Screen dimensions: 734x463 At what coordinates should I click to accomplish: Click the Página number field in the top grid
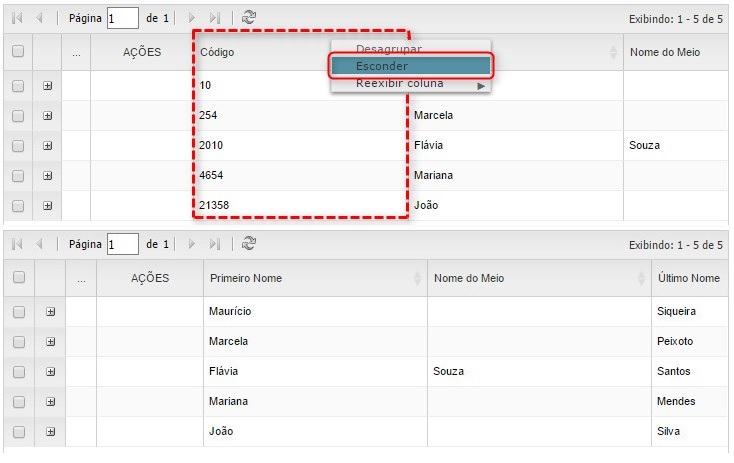coord(123,18)
